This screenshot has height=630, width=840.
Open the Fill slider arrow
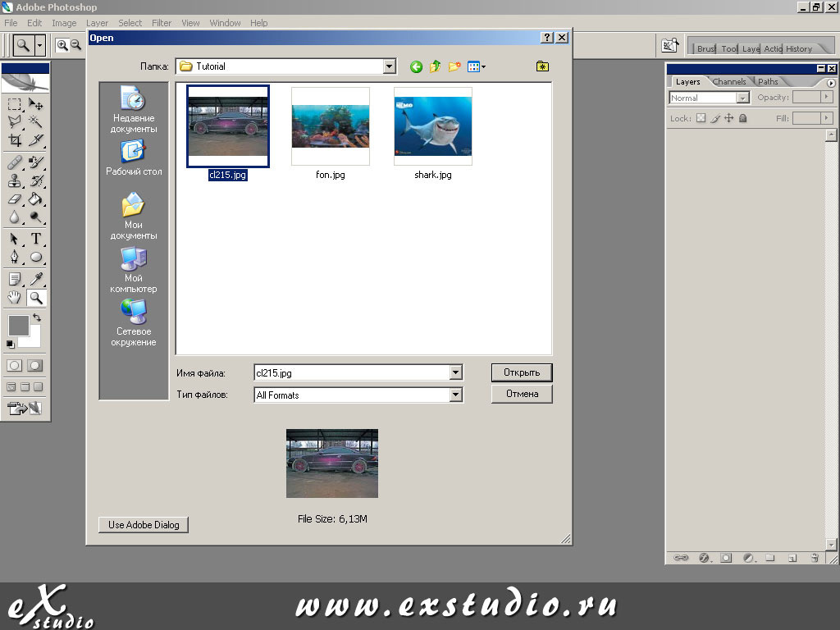(x=827, y=118)
